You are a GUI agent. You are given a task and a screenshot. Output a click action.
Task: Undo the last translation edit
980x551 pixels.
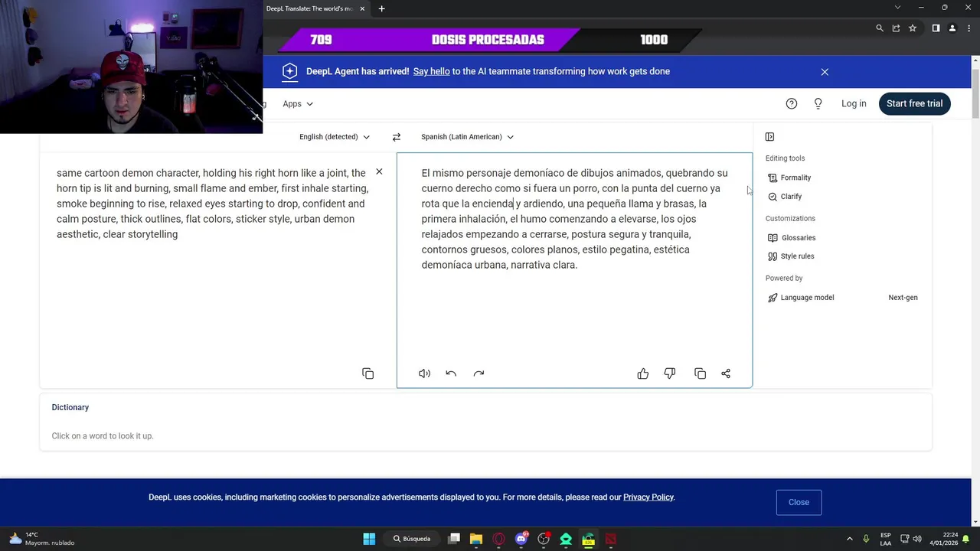451,373
